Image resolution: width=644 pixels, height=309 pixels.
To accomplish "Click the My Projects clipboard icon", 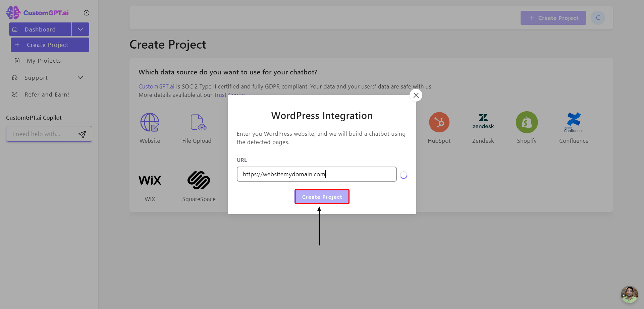I will [17, 61].
